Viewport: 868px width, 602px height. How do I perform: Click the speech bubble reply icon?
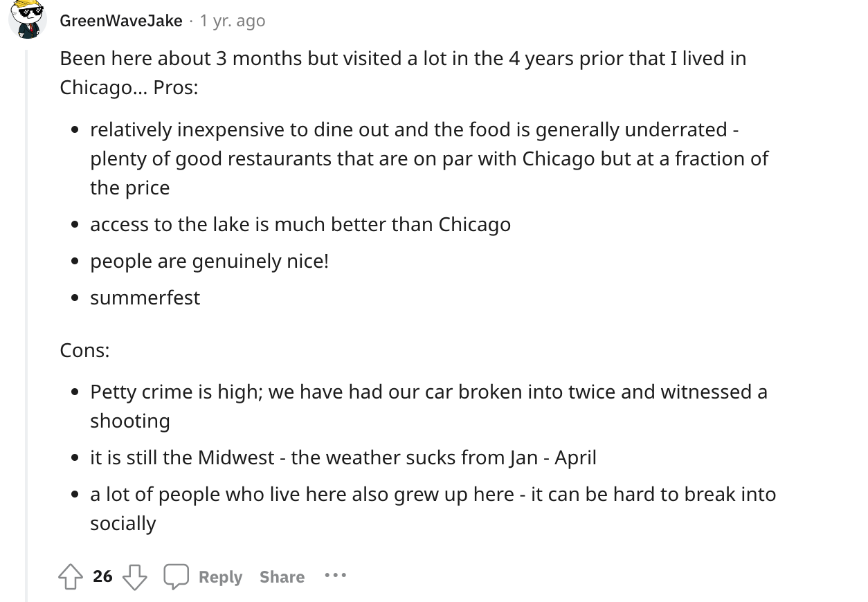(176, 576)
